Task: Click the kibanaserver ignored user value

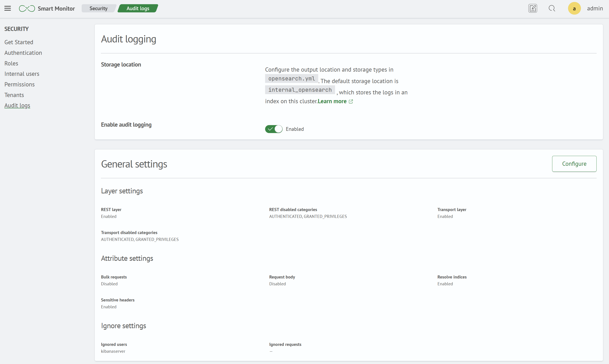Action: click(113, 351)
